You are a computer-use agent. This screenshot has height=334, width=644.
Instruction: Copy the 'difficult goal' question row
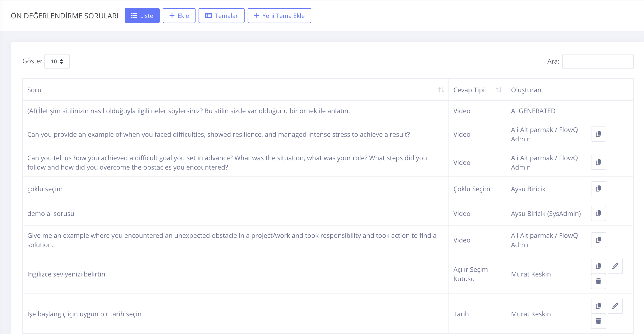598,162
